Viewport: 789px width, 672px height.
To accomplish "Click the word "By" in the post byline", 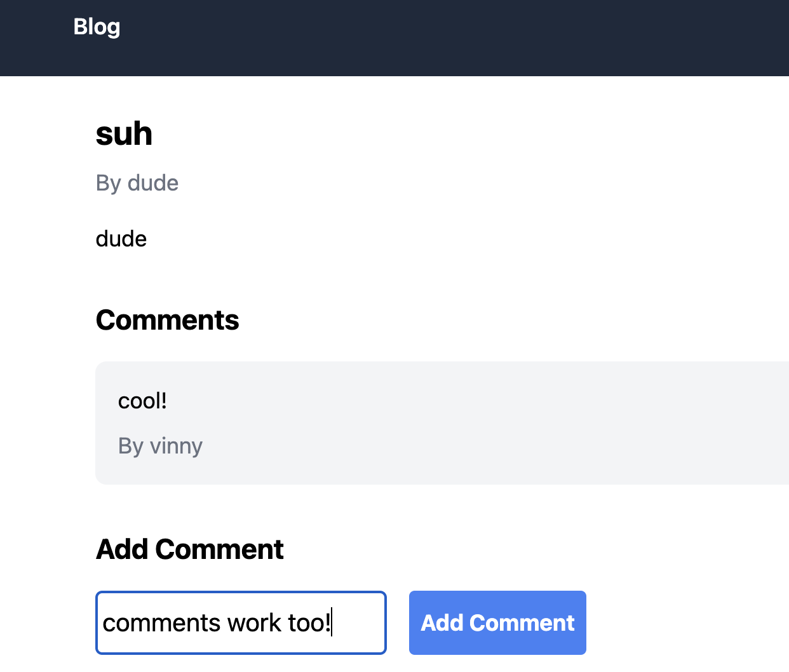I will (108, 183).
